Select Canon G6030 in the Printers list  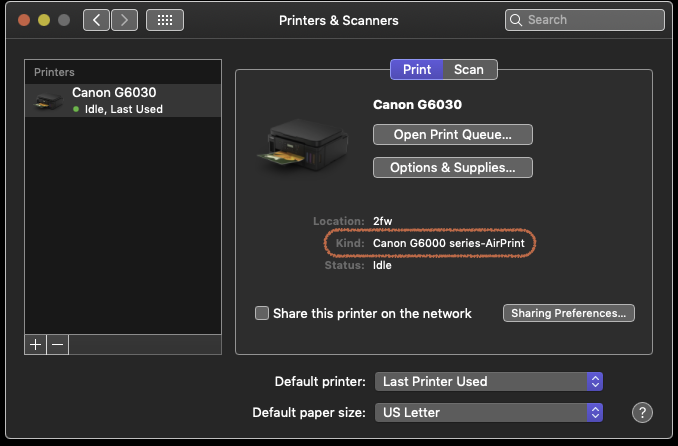coord(122,100)
